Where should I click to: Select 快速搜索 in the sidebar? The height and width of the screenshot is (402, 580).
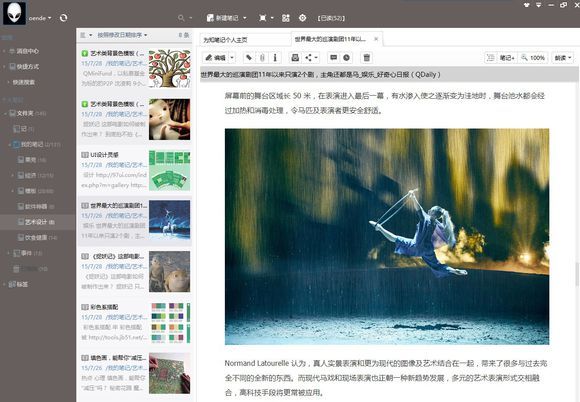point(24,82)
